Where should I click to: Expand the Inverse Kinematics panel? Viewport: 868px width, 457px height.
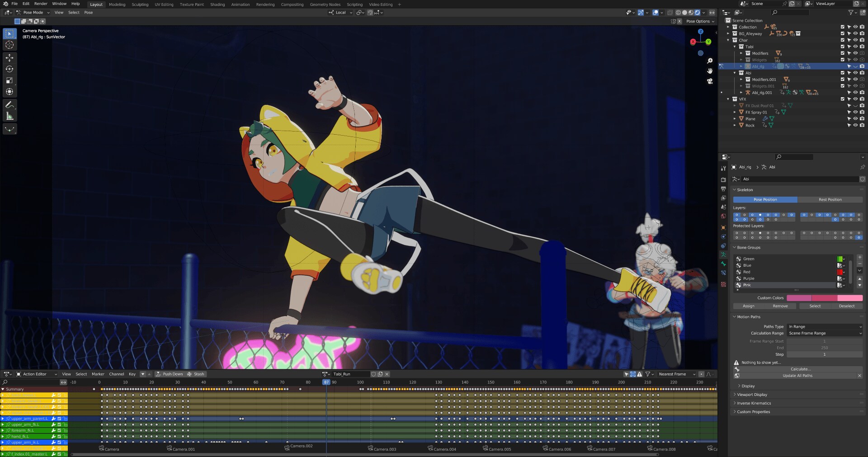point(754,403)
